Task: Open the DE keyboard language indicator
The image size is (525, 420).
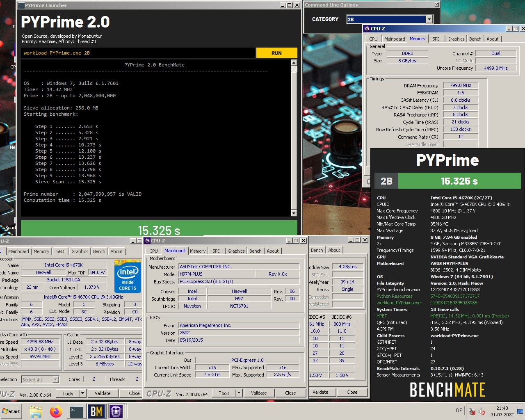Action: point(459,411)
